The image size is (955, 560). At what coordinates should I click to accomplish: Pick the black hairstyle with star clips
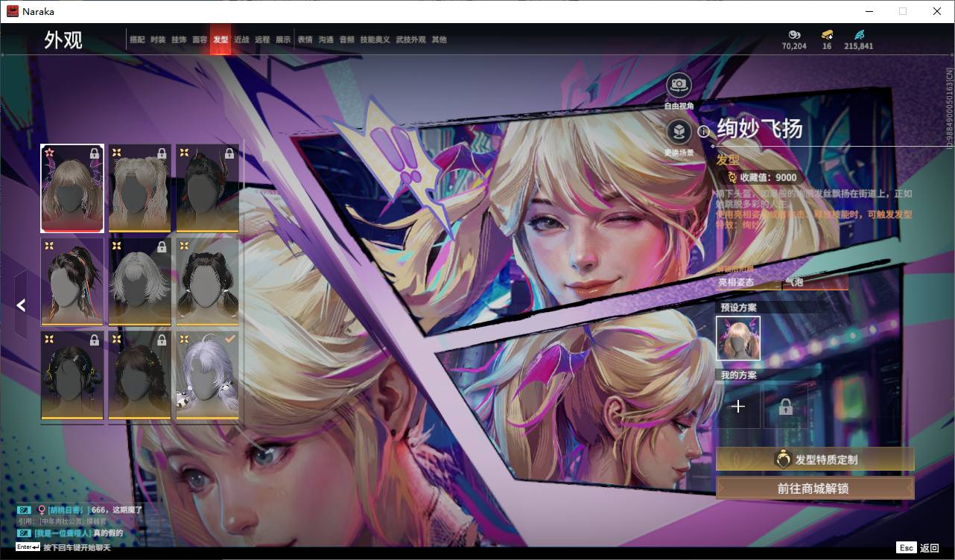click(72, 375)
